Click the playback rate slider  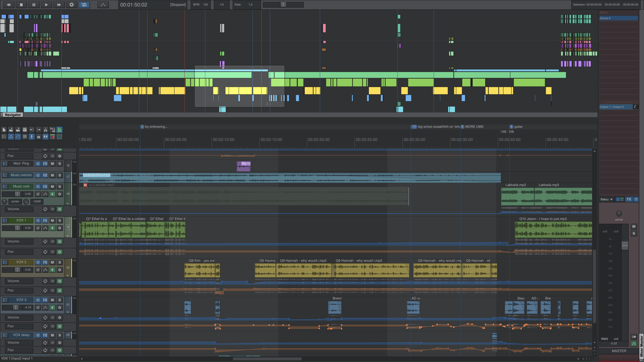283,5
